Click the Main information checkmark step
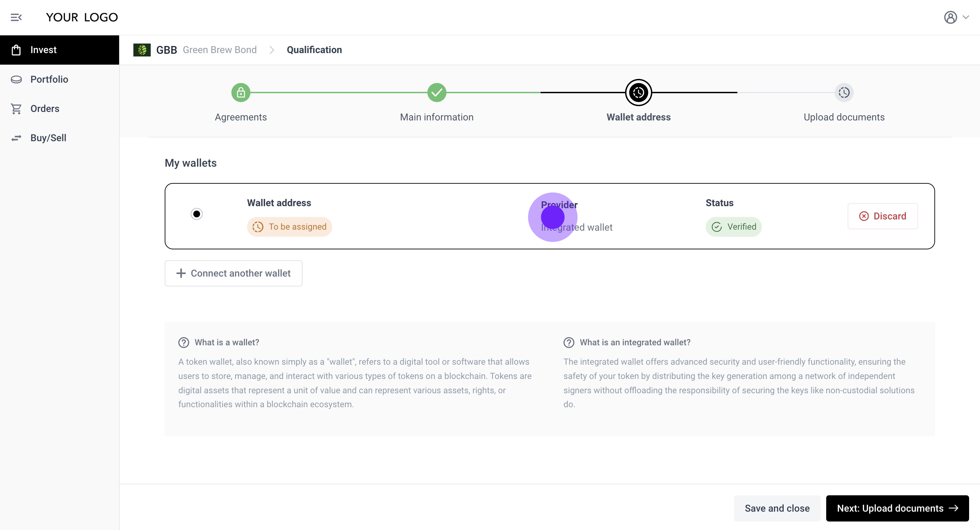This screenshot has width=980, height=530. point(436,93)
